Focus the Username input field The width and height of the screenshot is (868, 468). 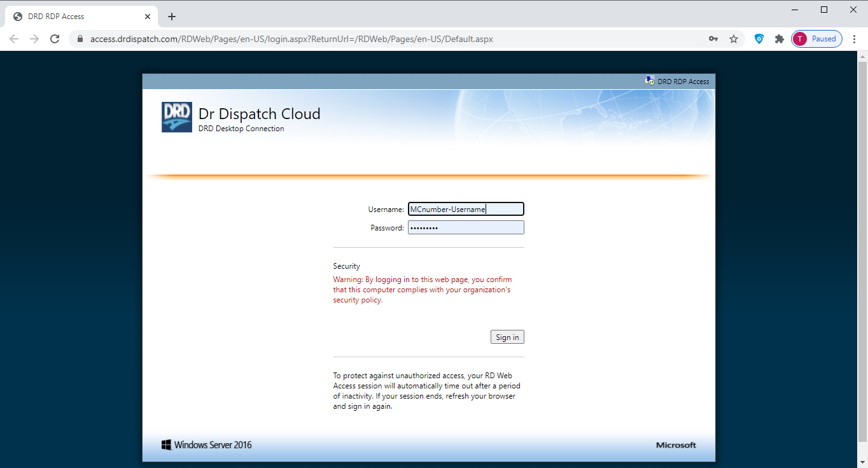click(x=466, y=209)
